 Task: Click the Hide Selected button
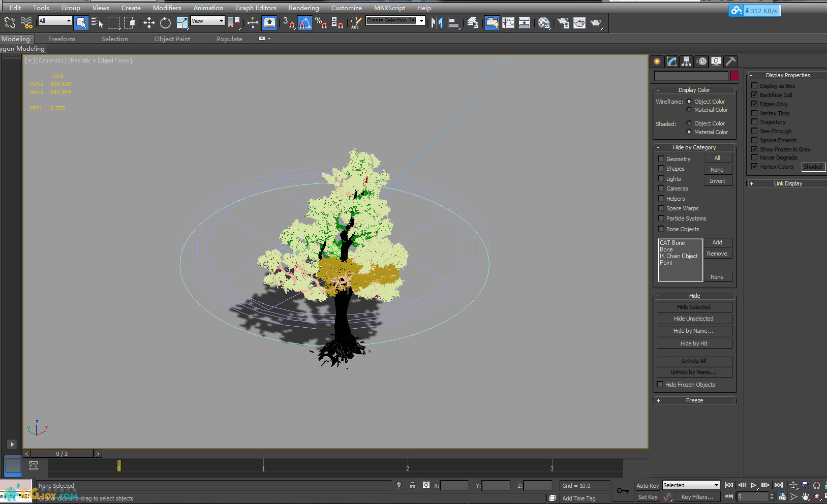coord(694,307)
